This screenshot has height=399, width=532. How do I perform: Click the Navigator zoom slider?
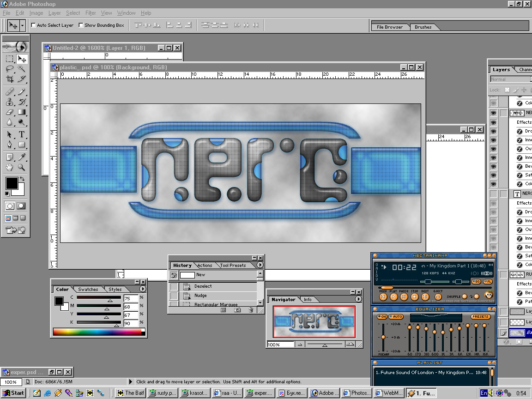click(x=325, y=345)
